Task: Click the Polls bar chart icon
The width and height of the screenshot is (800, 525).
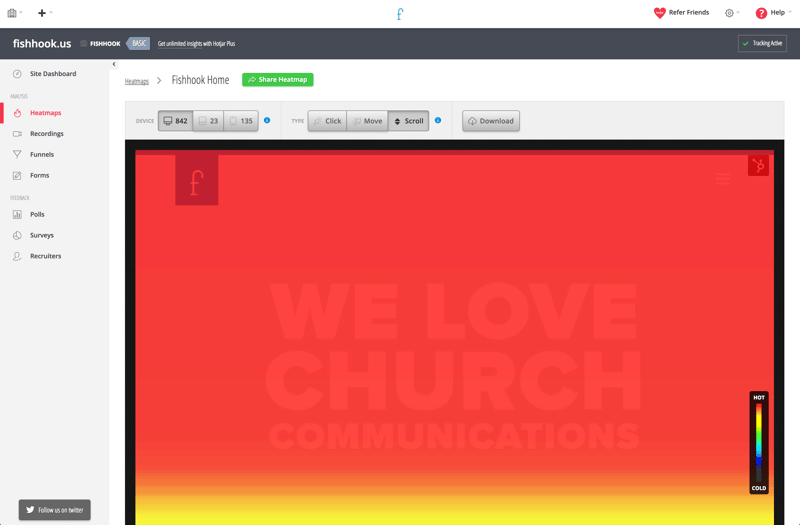Action: pos(17,214)
